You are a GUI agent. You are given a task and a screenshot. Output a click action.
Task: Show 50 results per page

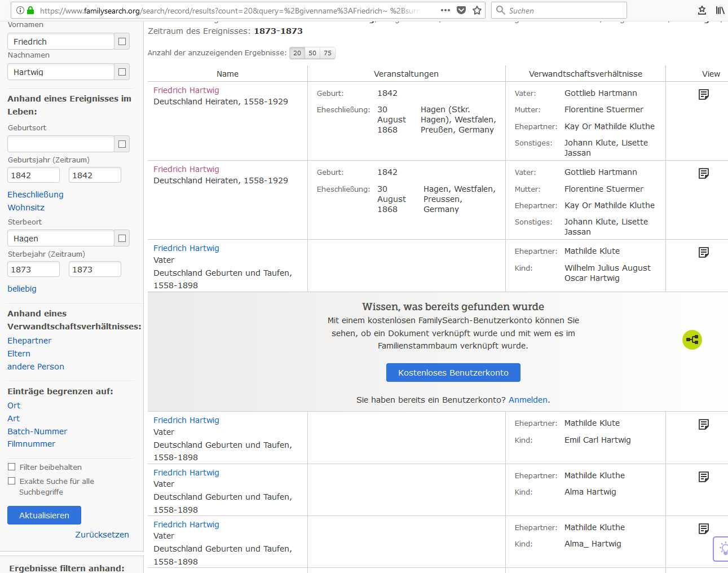pos(312,53)
